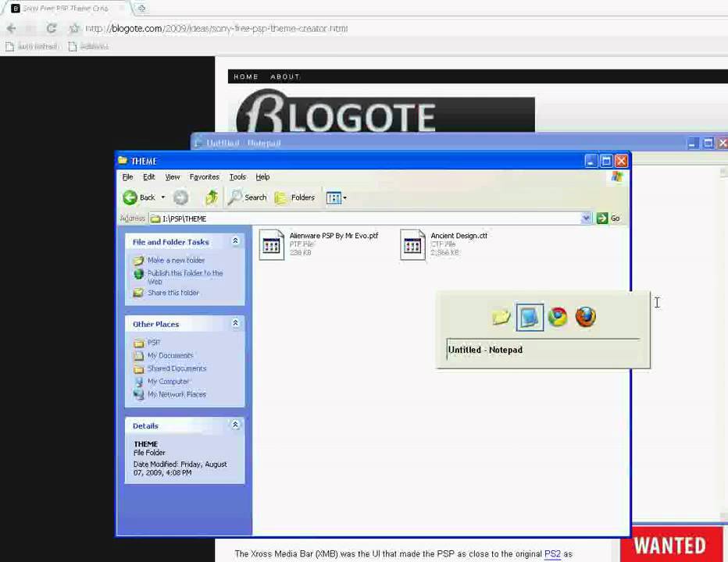Open the View menu
728x562 pixels.
[173, 177]
